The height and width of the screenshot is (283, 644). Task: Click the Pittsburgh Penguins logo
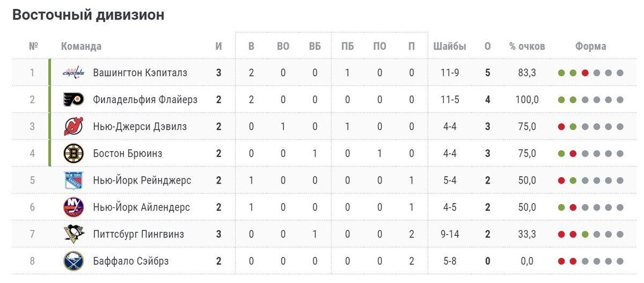click(x=74, y=234)
